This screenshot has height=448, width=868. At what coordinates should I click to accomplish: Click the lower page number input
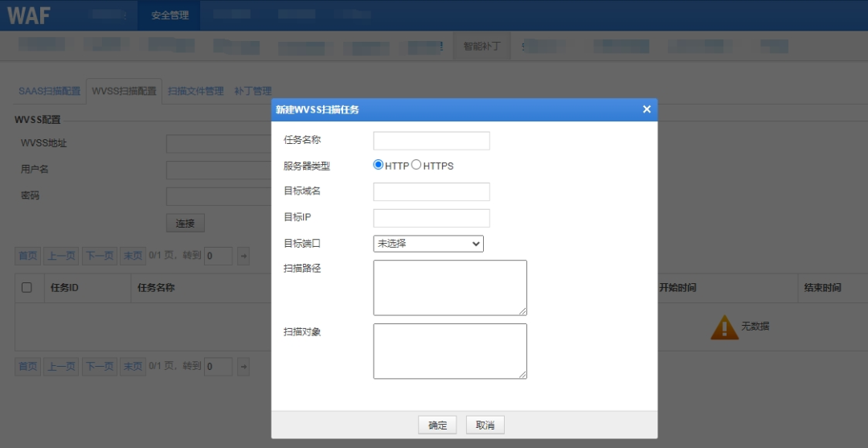218,367
